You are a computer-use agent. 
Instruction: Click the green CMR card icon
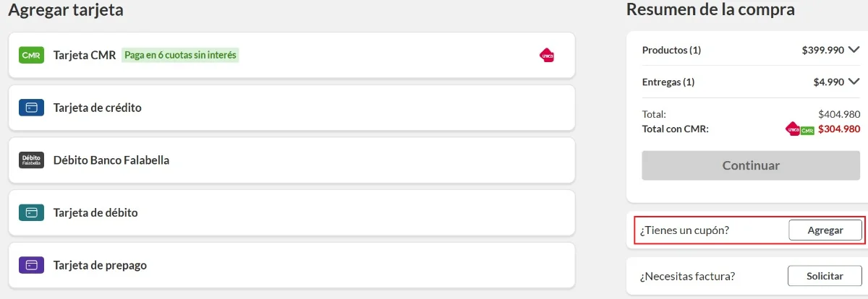pyautogui.click(x=31, y=55)
